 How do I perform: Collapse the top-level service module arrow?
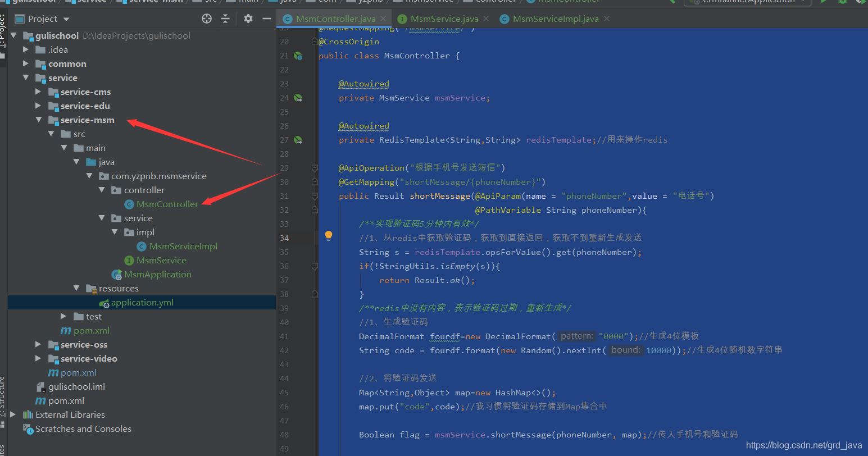pos(26,77)
